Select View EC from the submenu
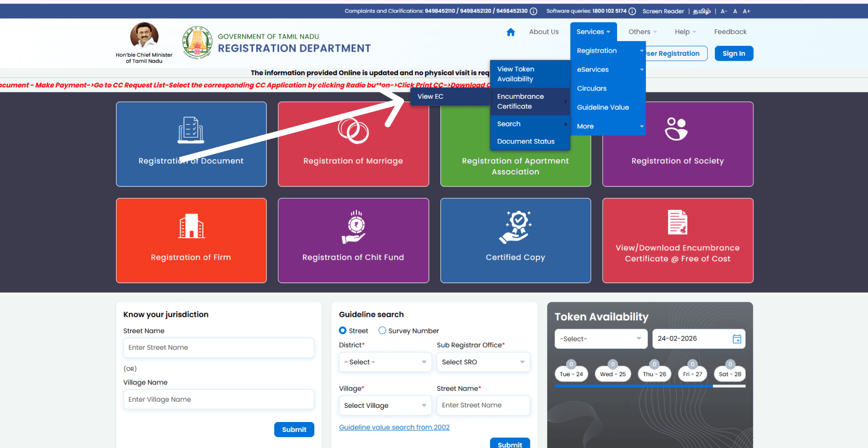Screen dimensions: 868x448 (x=431, y=96)
